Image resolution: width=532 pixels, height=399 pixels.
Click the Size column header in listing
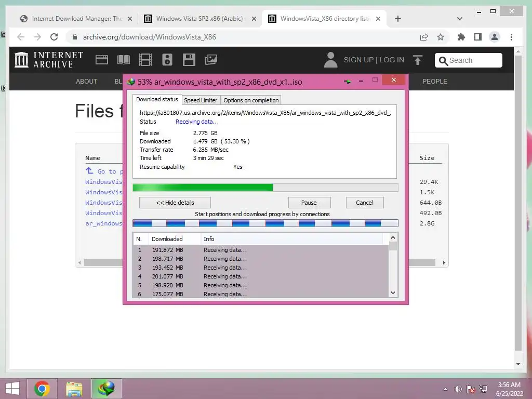427,158
